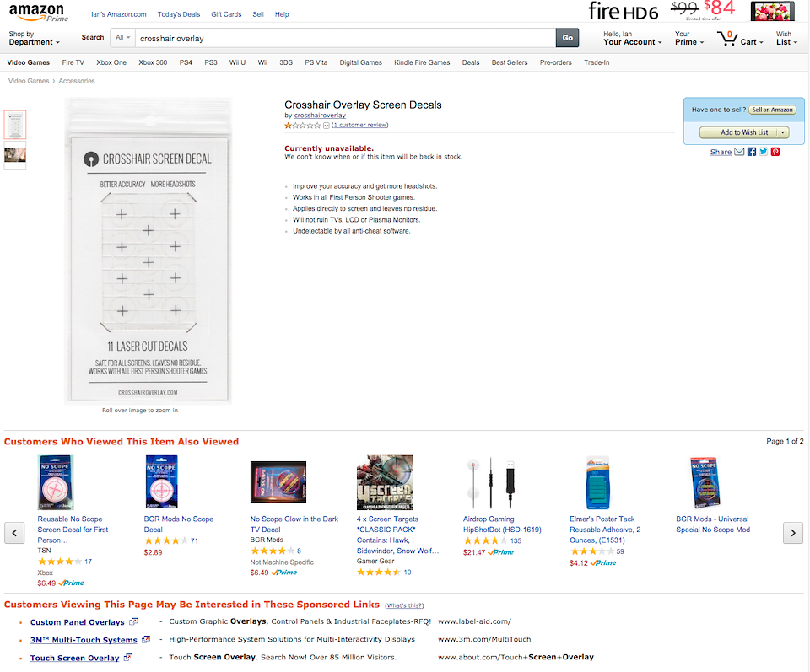Open the shopping cart icon
The height and width of the screenshot is (672, 810).
[x=726, y=38]
